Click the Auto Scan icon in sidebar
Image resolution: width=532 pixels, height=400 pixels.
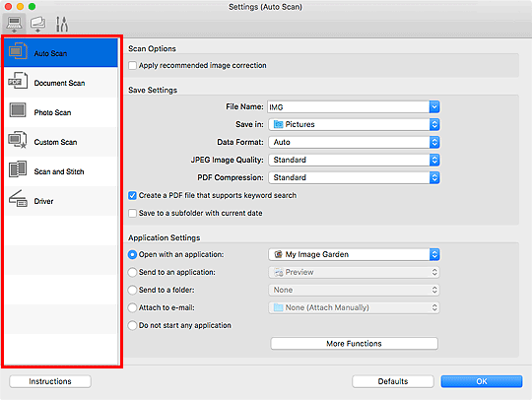point(18,52)
